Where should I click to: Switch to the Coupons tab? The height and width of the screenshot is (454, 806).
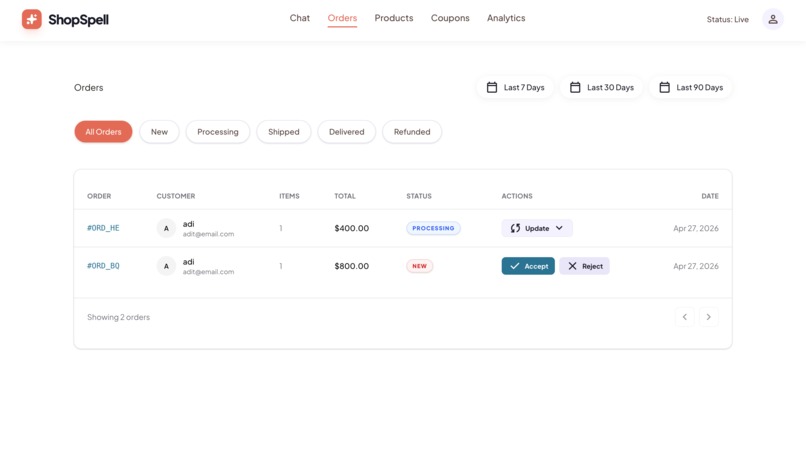[450, 18]
